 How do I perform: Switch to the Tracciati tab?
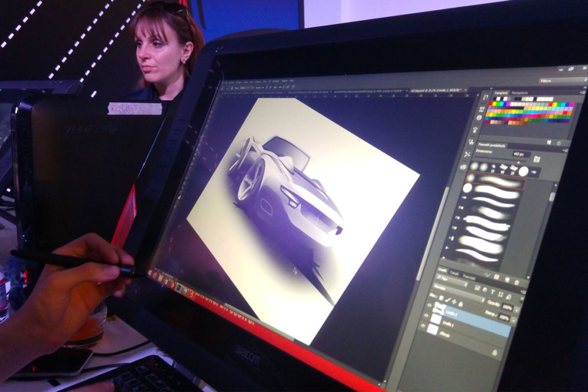(x=469, y=277)
